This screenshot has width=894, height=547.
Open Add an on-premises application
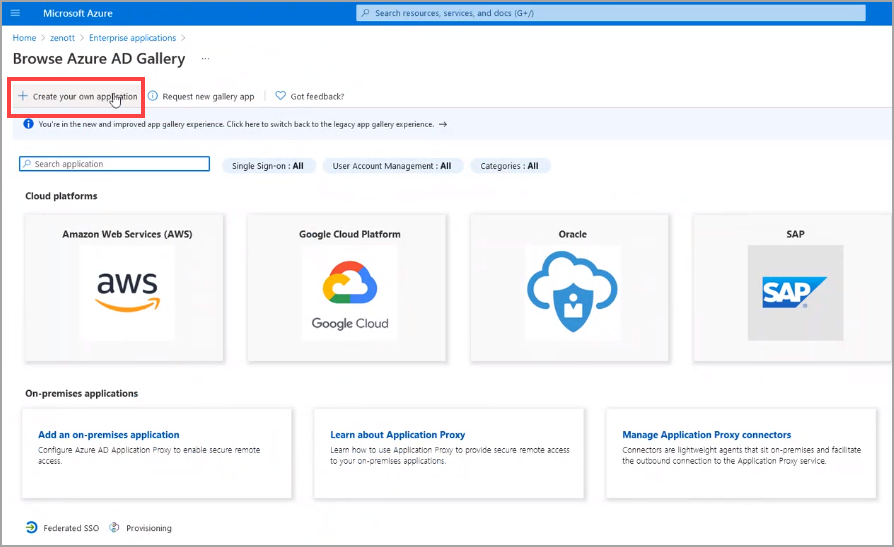(108, 435)
